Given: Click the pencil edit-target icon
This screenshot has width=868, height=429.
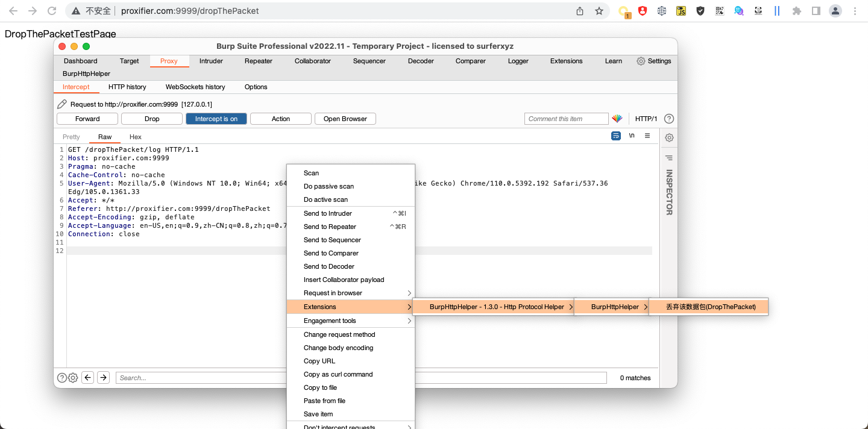Looking at the screenshot, I should point(62,104).
